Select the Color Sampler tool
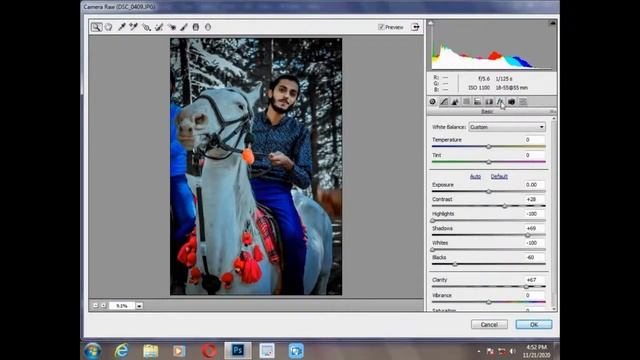 133,27
